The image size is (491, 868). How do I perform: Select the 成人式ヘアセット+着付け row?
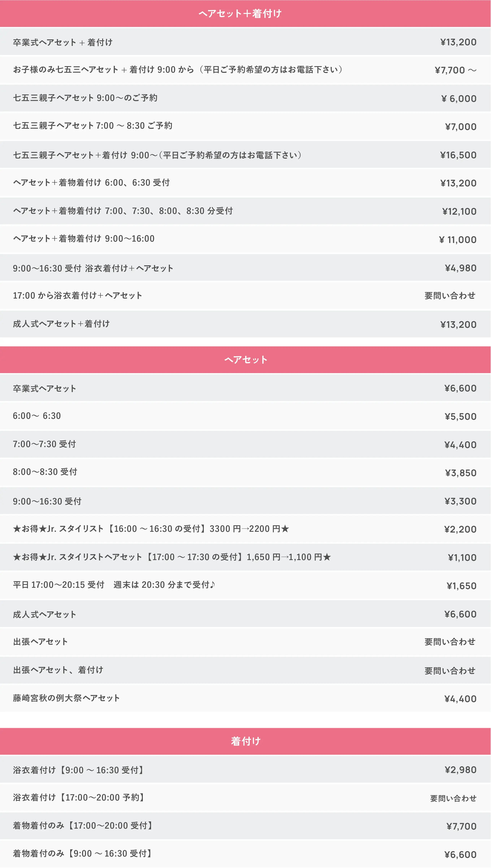[x=61, y=324]
